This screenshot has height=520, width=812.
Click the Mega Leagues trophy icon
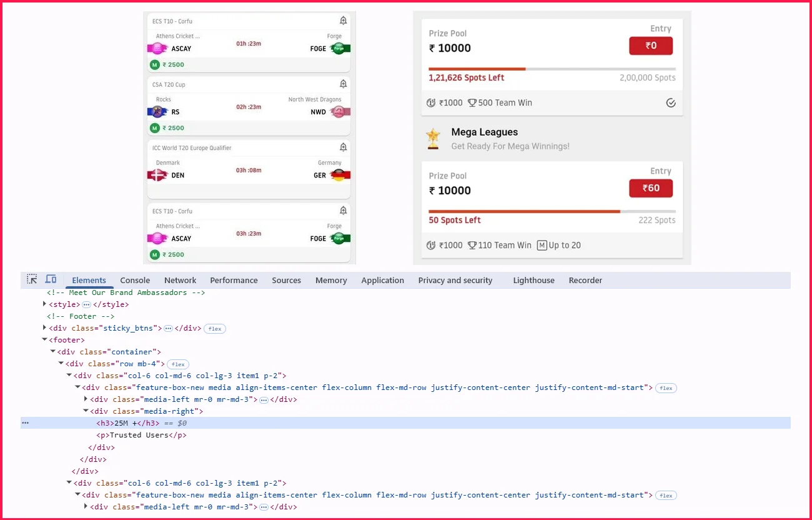[432, 138]
